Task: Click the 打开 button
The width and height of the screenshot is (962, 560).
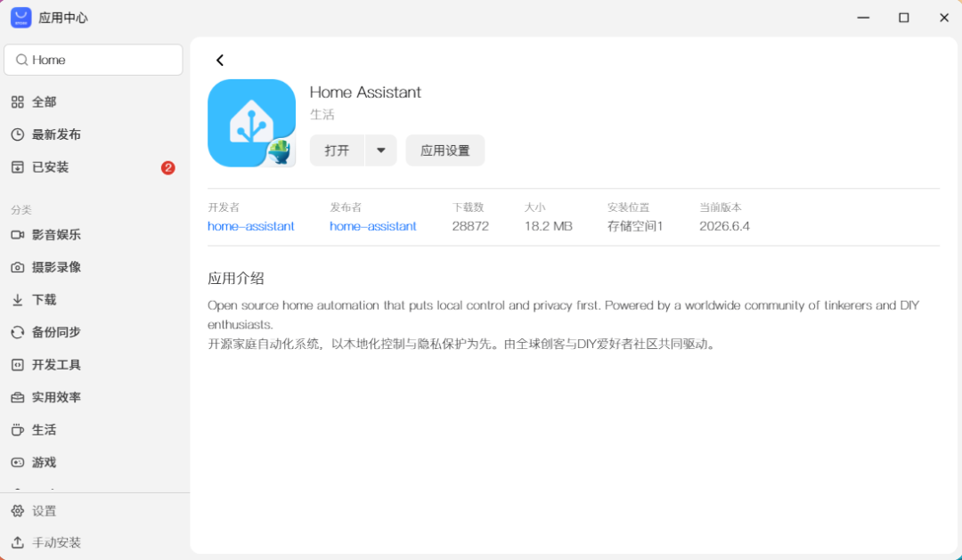Action: point(337,150)
